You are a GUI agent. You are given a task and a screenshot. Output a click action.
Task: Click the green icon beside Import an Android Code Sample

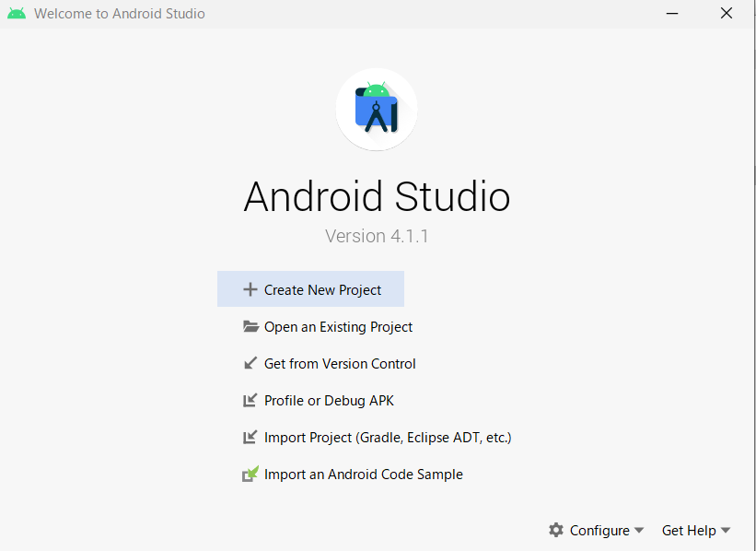click(x=250, y=474)
